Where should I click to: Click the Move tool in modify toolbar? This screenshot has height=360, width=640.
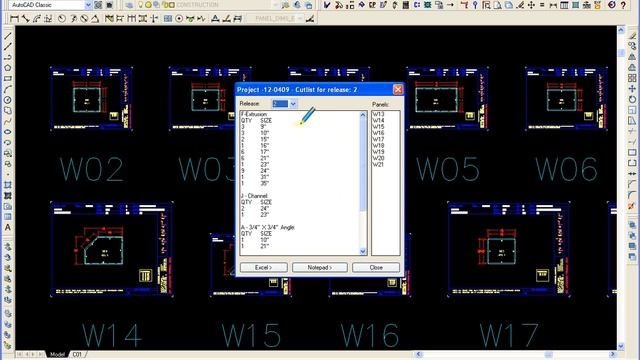[x=632, y=89]
